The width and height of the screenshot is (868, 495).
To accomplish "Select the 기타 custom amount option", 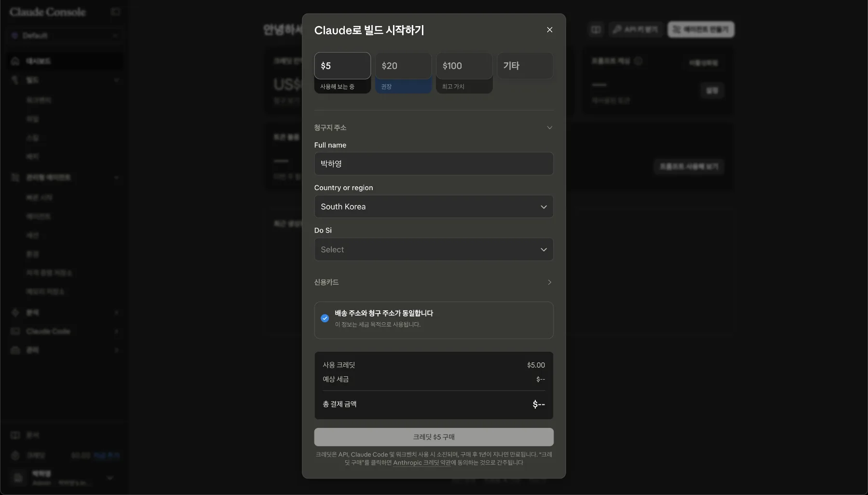I will (525, 66).
